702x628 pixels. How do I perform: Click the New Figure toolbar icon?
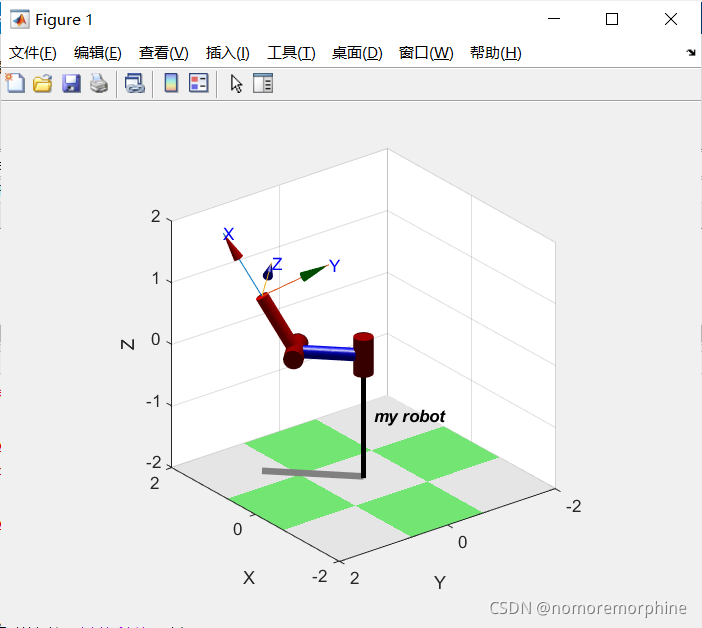(x=15, y=83)
